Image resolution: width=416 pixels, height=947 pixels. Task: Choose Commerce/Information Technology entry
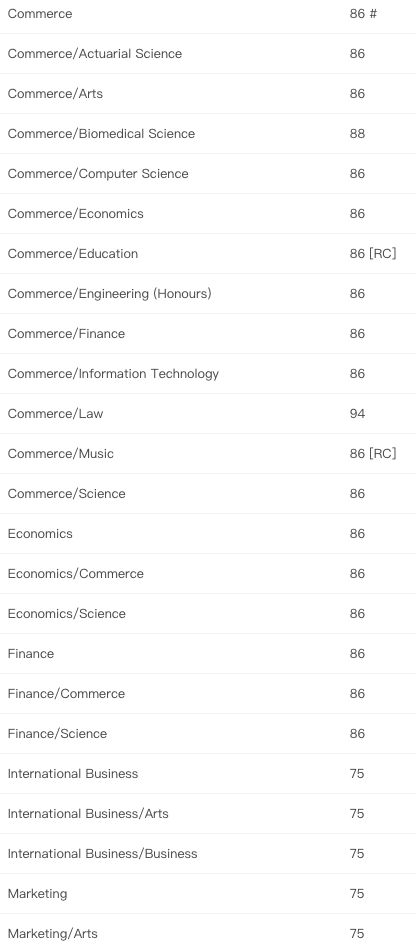click(x=208, y=374)
